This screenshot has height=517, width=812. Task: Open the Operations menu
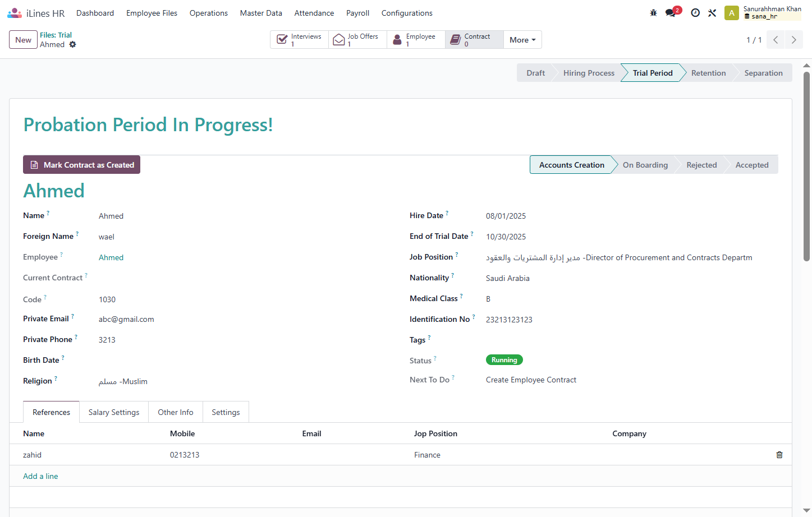click(x=209, y=13)
